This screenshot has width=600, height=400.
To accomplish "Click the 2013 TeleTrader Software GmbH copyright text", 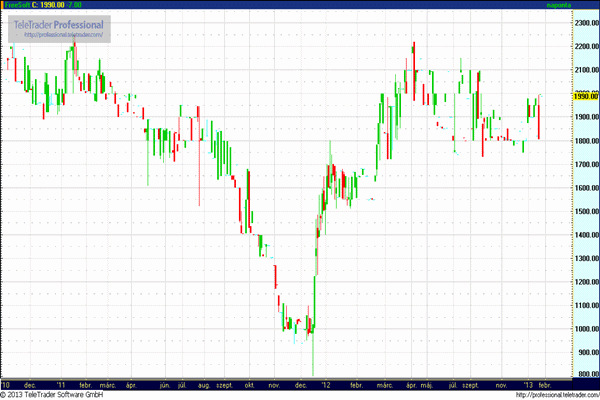I will click(53, 394).
